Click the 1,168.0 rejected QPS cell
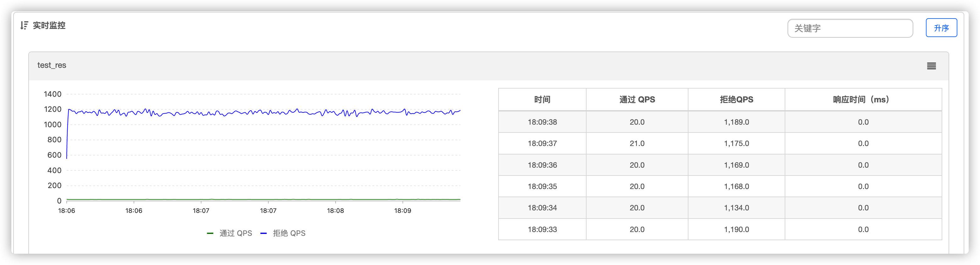The image size is (980, 265). 736,187
